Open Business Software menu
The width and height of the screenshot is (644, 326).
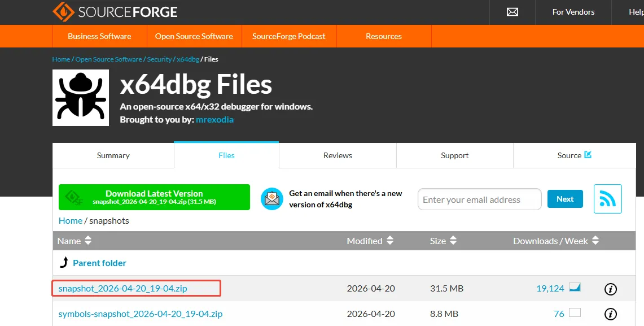coord(99,36)
